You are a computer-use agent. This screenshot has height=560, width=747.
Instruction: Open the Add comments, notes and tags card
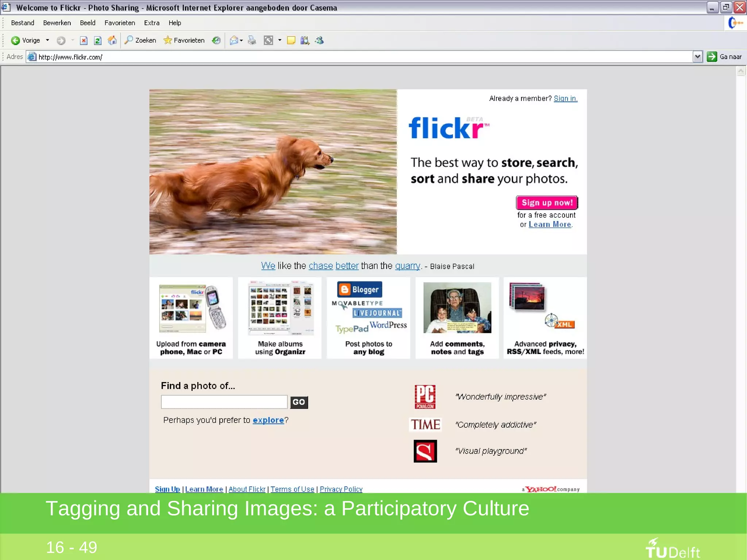(x=457, y=318)
